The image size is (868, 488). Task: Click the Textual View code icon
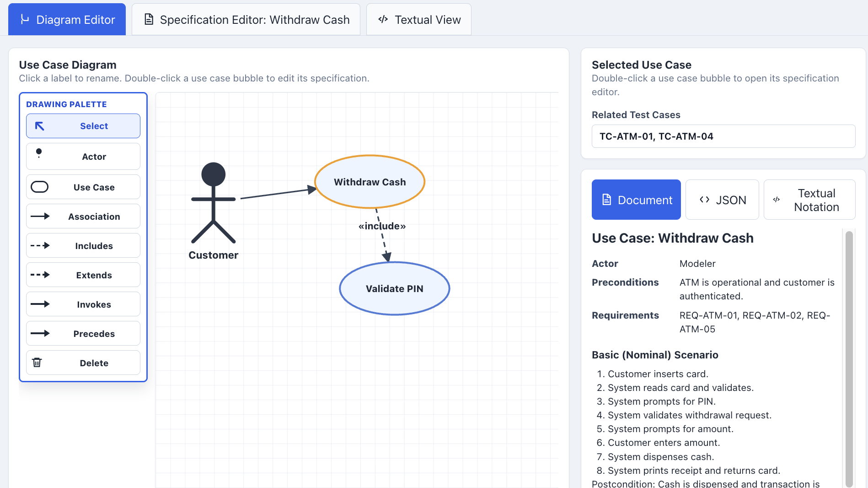[x=383, y=19]
